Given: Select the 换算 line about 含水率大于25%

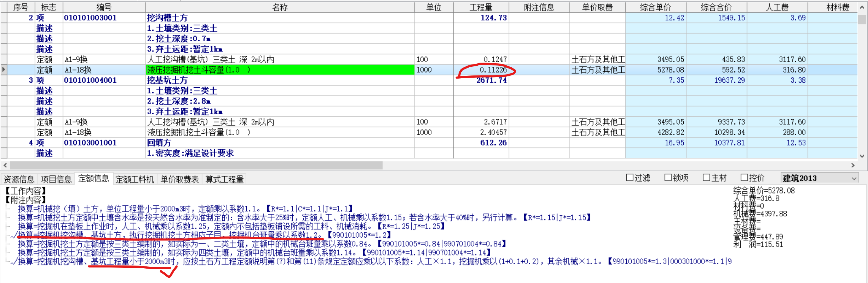Looking at the screenshot, I should [x=304, y=217].
